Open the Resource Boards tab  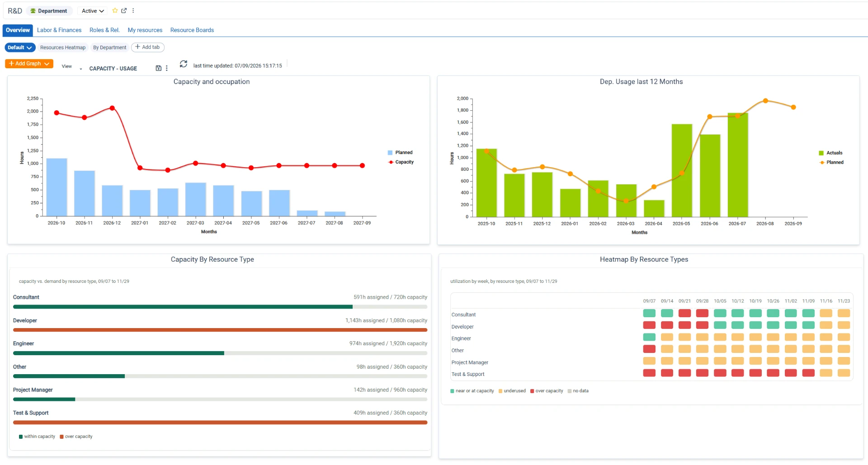[x=192, y=30]
